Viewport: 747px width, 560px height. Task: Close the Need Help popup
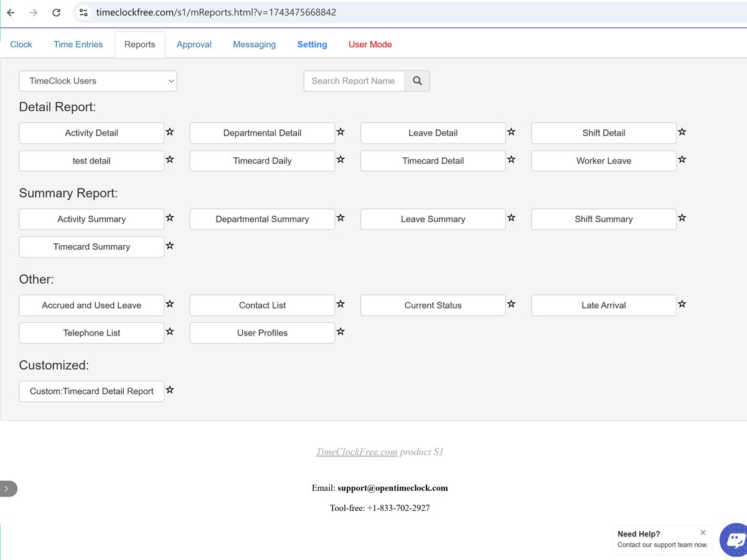tap(703, 533)
